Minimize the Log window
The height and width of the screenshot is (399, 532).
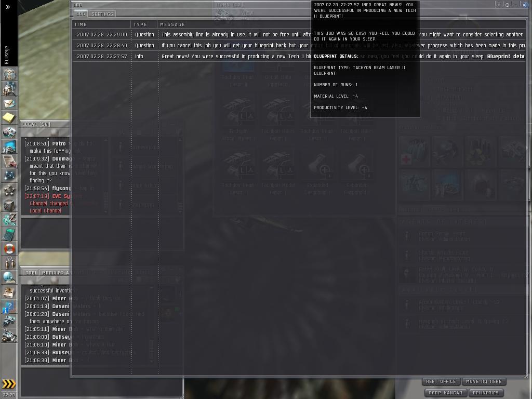pos(515,5)
